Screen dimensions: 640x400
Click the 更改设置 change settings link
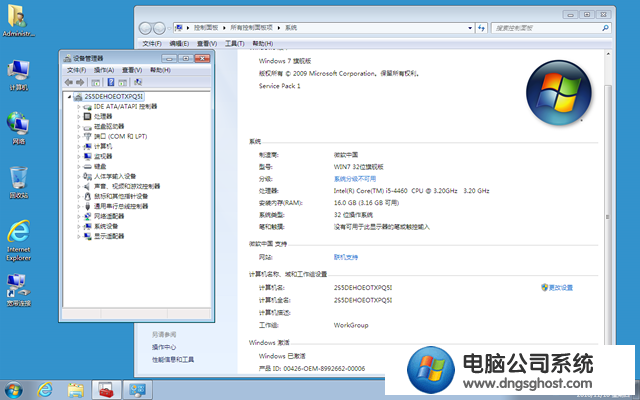[x=557, y=288]
